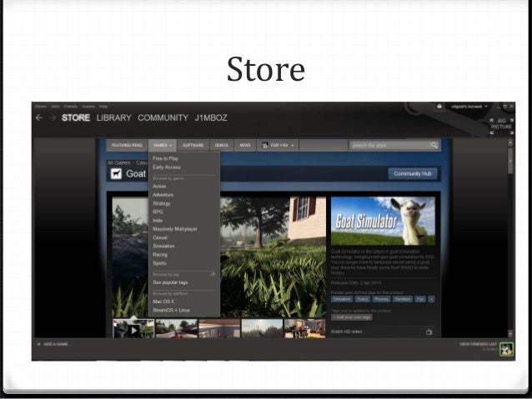Image resolution: width=532 pixels, height=399 pixels.
Task: Click See popular tags
Action: tap(170, 282)
